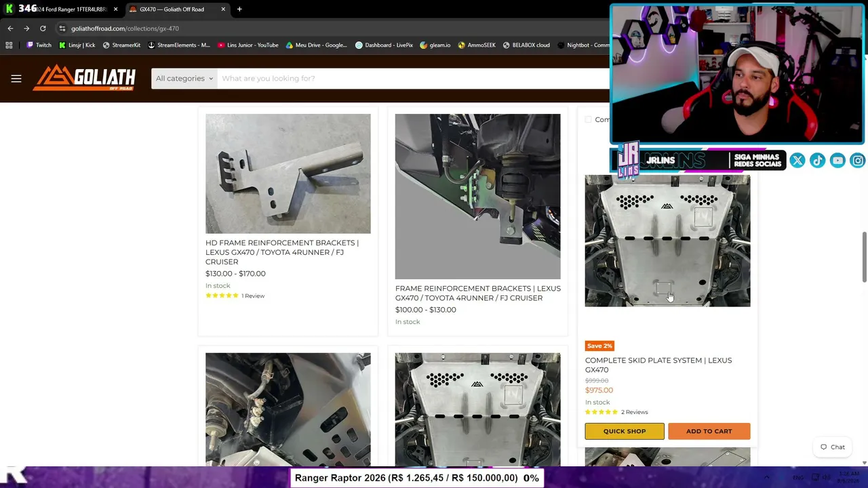The height and width of the screenshot is (488, 868).
Task: Open the apps grid in bookmarks bar
Action: tap(9, 45)
